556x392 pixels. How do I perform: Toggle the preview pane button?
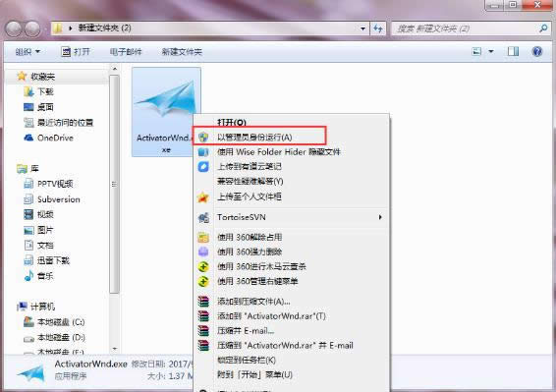pyautogui.click(x=513, y=52)
